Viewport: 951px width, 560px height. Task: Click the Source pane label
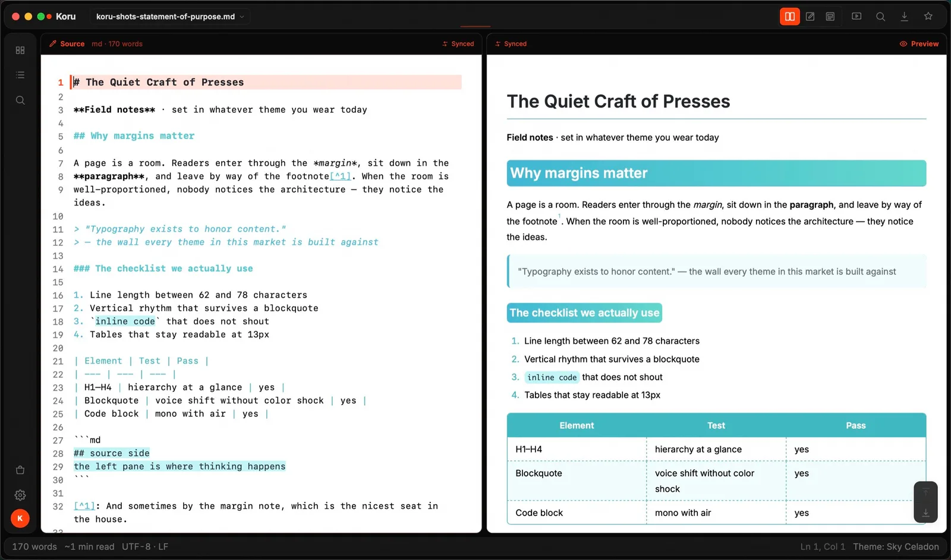click(67, 44)
